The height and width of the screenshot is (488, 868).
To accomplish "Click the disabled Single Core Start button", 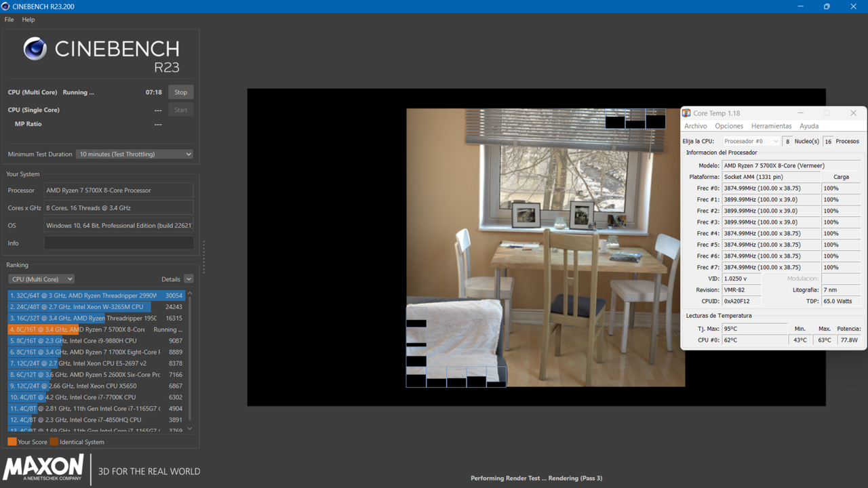I will click(180, 110).
